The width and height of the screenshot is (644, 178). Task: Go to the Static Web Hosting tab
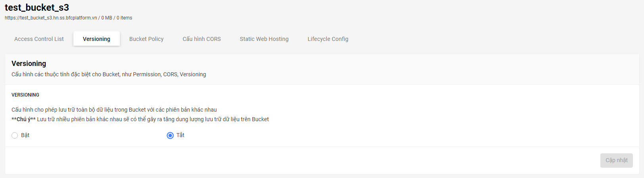click(x=264, y=39)
